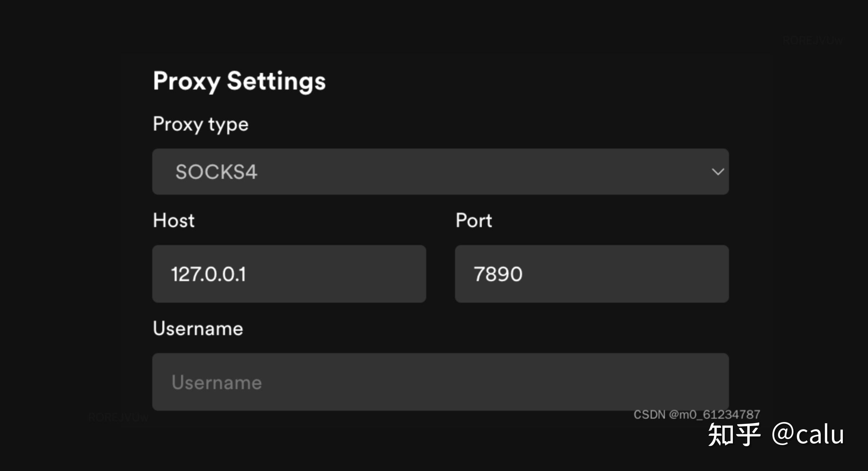Click the @calu watermark text
This screenshot has height=471, width=868.
[807, 435]
